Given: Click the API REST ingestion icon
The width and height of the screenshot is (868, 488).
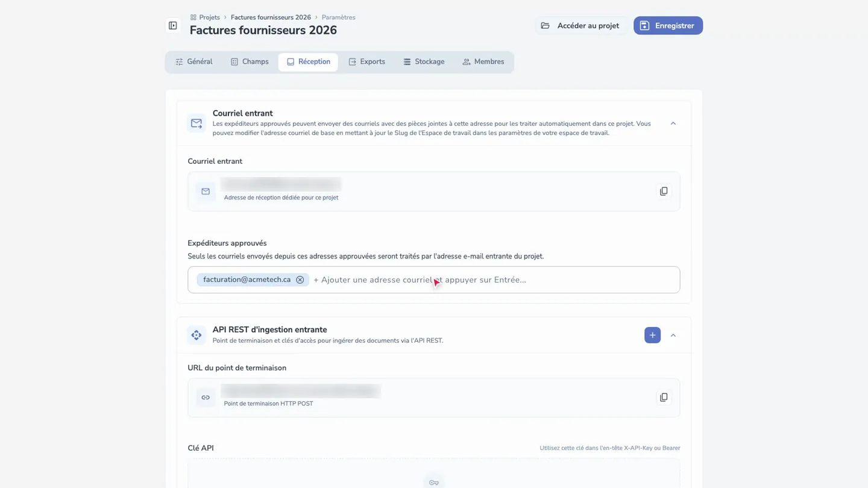Looking at the screenshot, I should (x=197, y=336).
